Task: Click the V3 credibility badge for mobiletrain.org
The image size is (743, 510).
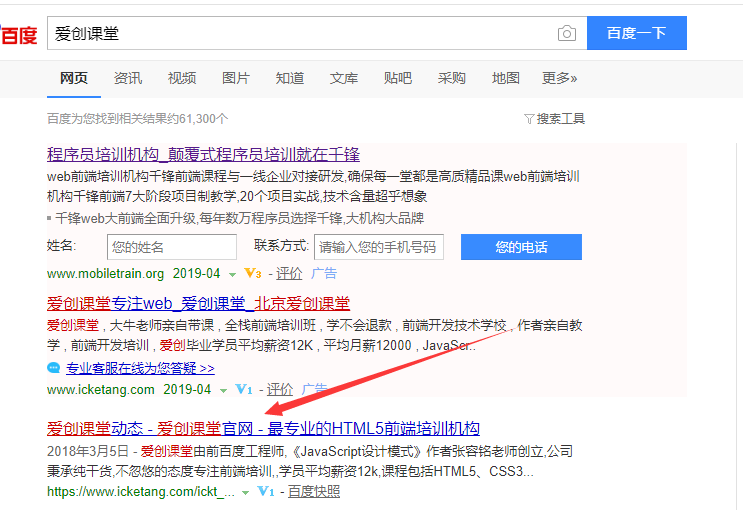Action: click(x=253, y=273)
